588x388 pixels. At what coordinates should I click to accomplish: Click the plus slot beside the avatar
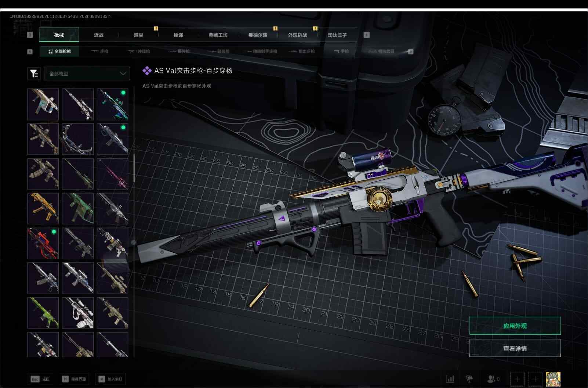(535, 379)
